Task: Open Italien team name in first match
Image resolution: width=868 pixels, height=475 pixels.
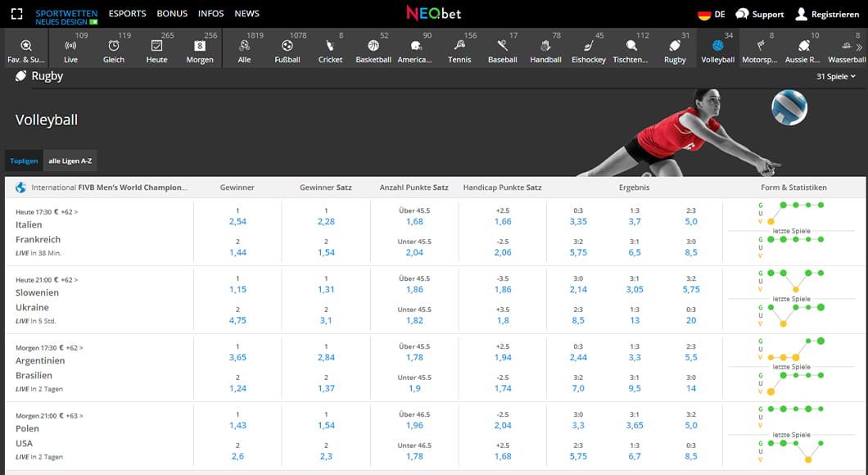Action: pos(29,224)
